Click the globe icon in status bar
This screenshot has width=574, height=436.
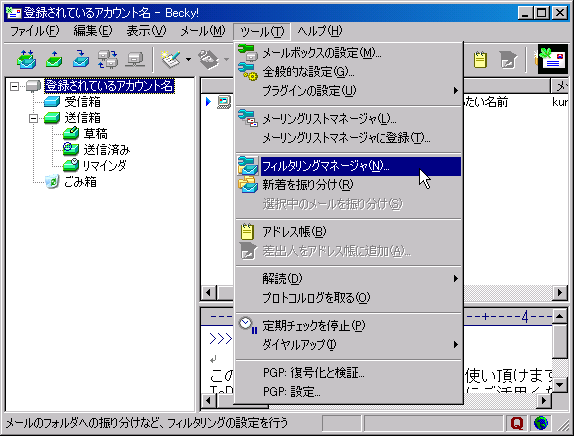[x=541, y=423]
